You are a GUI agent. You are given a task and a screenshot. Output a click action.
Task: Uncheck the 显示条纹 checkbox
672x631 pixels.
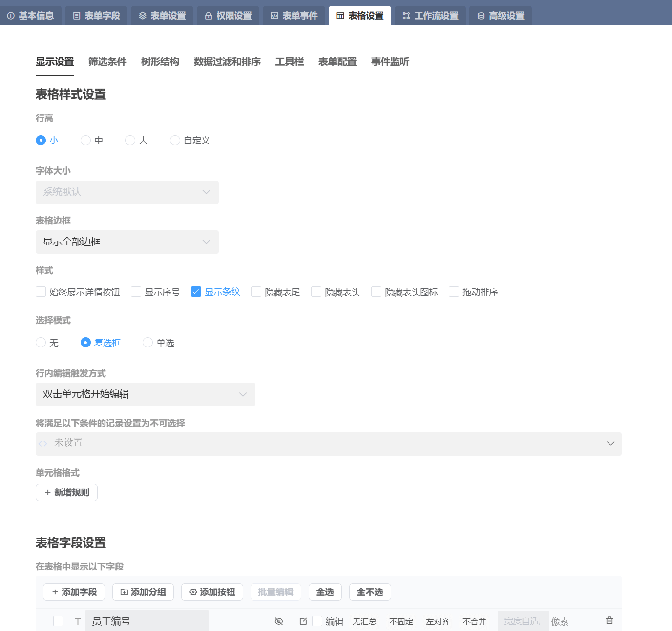pos(196,292)
